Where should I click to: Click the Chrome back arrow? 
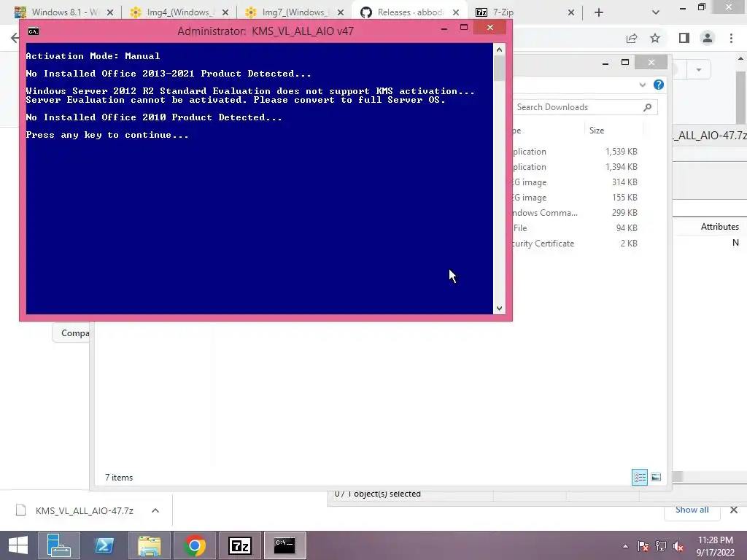(x=15, y=38)
